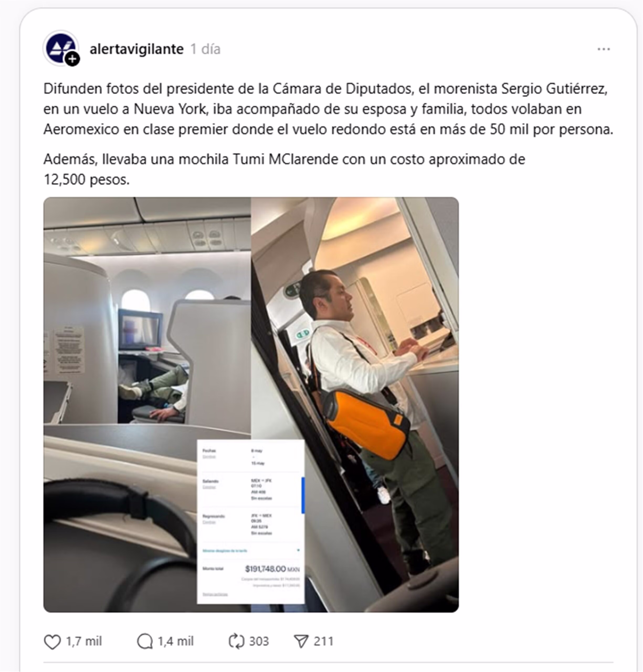Screen dimensions: 643x672
Task: Select the paragraph about Sergio Gutiérrez flight
Action: click(328, 109)
